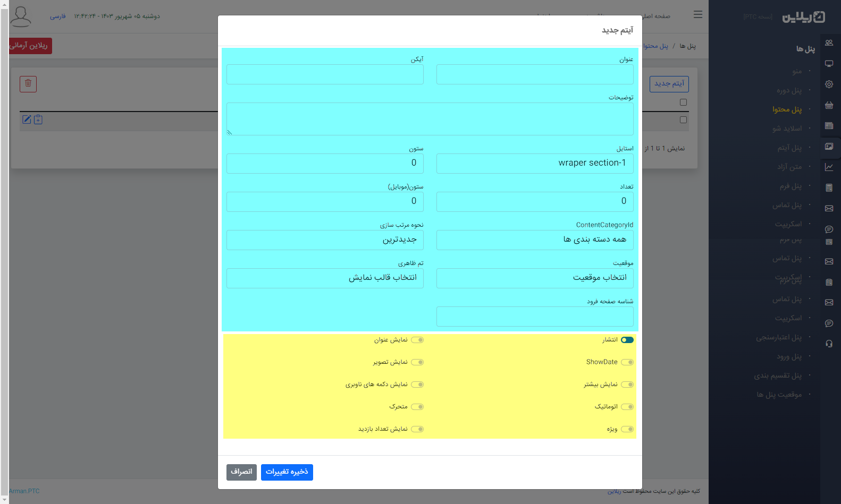This screenshot has height=504, width=841.
Task: Enable the نمایش عنوان switch
Action: point(417,340)
